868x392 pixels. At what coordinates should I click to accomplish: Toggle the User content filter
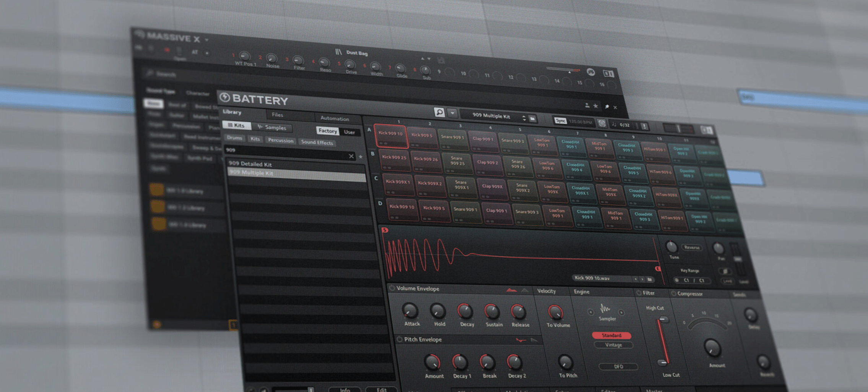click(349, 132)
